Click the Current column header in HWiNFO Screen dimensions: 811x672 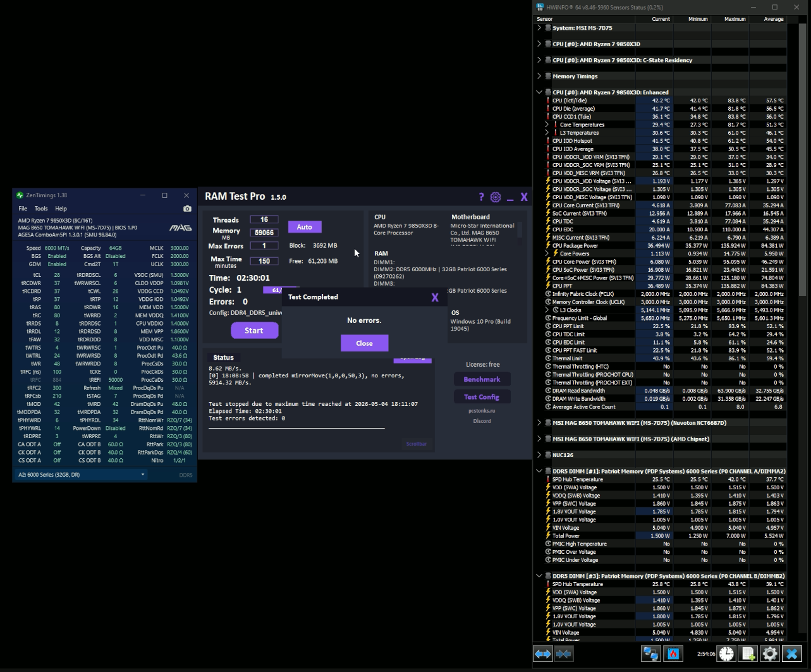pos(654,19)
